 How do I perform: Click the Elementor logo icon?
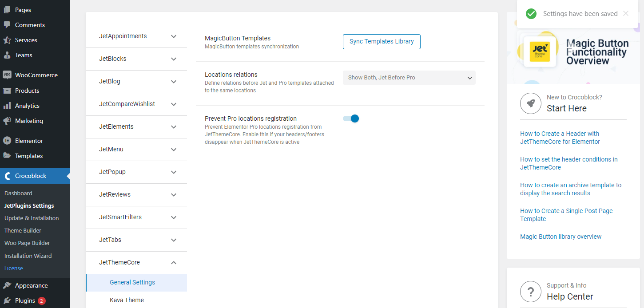coord(7,141)
